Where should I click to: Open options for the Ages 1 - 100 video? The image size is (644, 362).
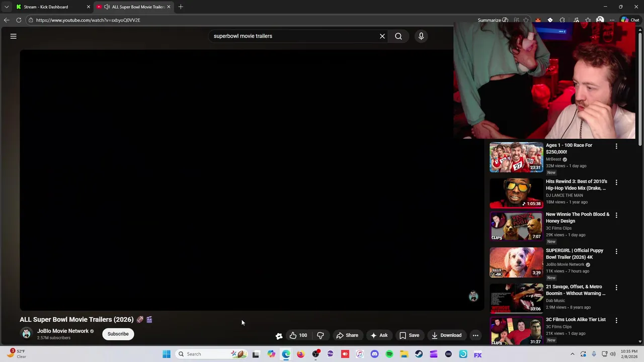point(616,146)
